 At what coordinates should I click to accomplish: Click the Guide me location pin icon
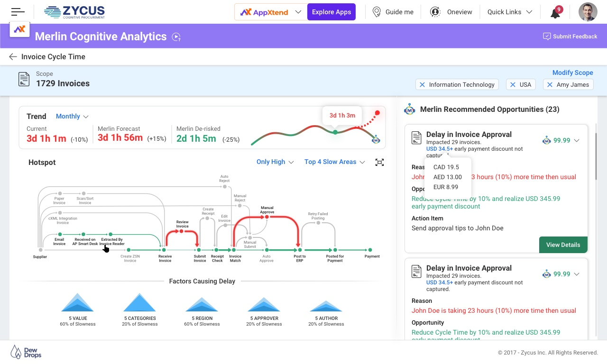[377, 12]
